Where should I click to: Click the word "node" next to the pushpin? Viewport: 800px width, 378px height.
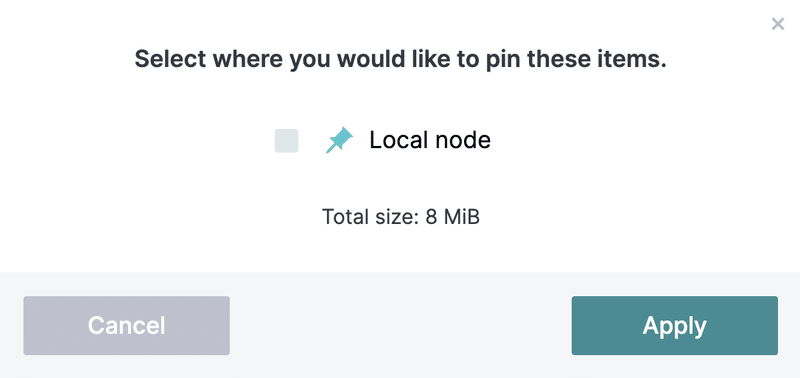tap(463, 140)
